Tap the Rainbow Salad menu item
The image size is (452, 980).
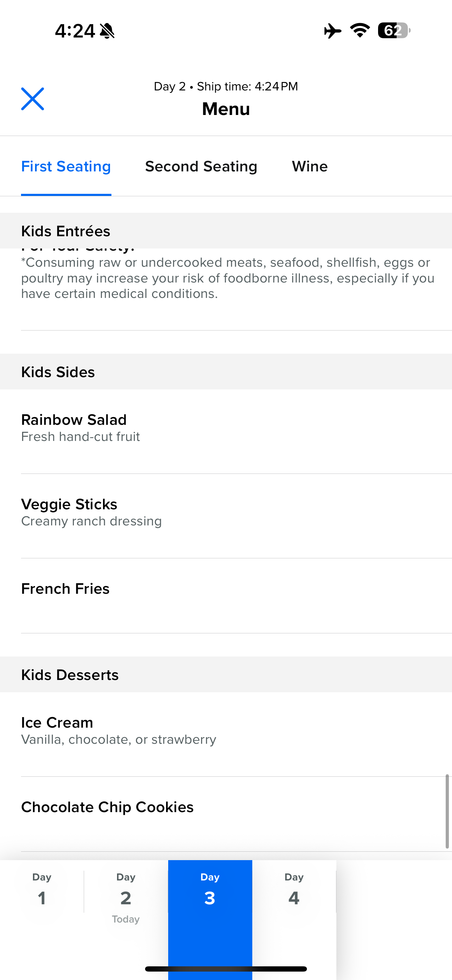click(74, 428)
